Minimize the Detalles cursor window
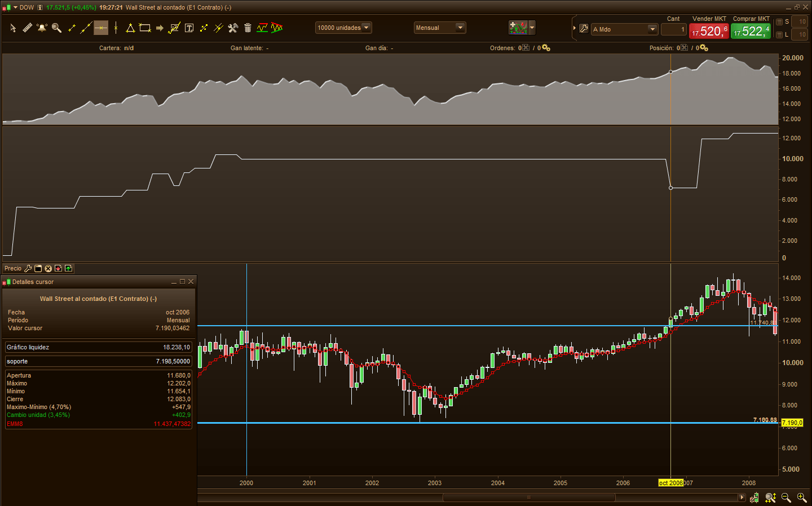This screenshot has width=812, height=506. [174, 282]
